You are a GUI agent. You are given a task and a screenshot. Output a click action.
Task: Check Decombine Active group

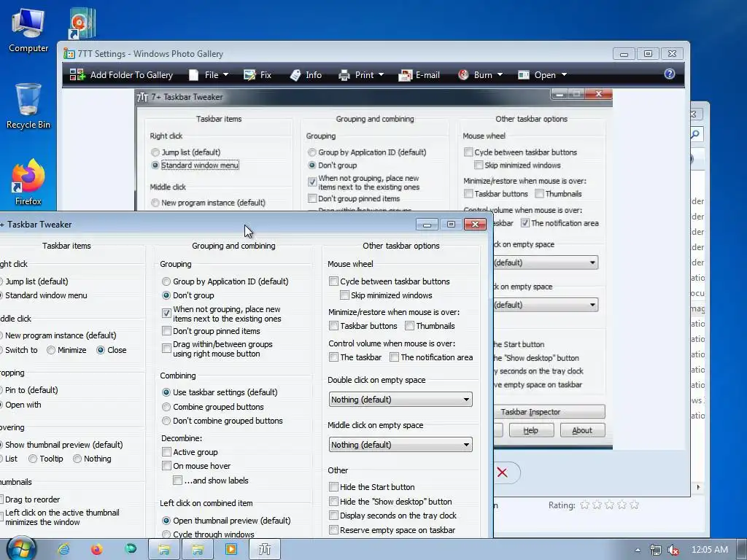(x=166, y=452)
